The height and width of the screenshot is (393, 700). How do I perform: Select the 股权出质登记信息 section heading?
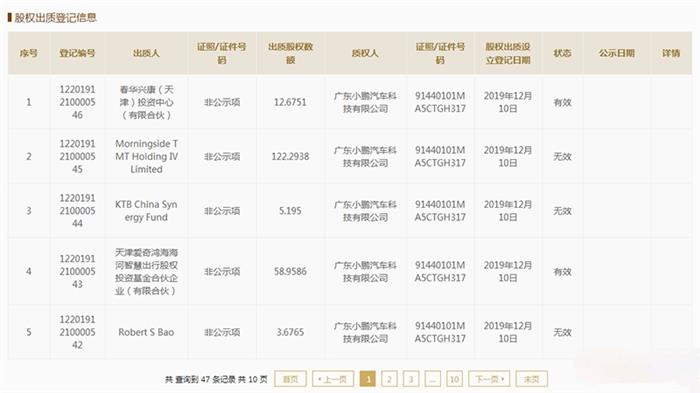[x=55, y=18]
